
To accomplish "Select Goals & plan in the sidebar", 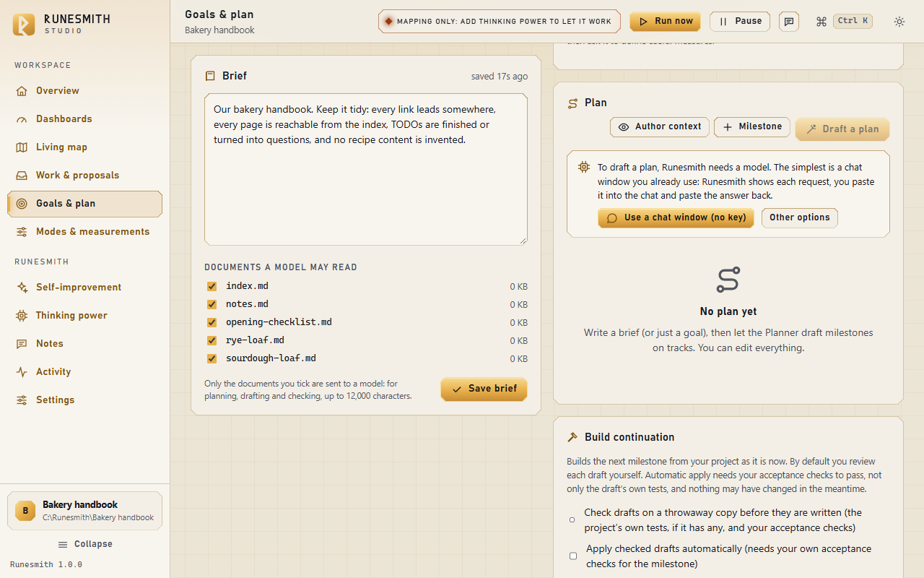I will pos(84,204).
